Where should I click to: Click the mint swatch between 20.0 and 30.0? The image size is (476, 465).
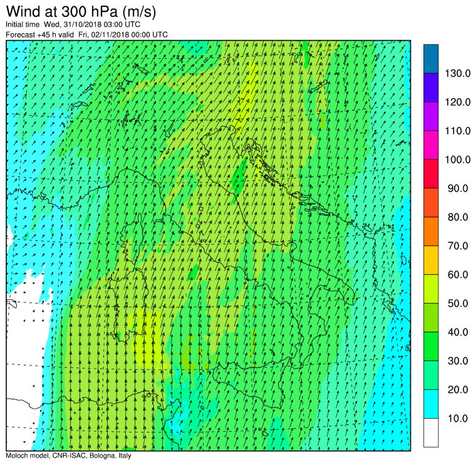coord(431,376)
